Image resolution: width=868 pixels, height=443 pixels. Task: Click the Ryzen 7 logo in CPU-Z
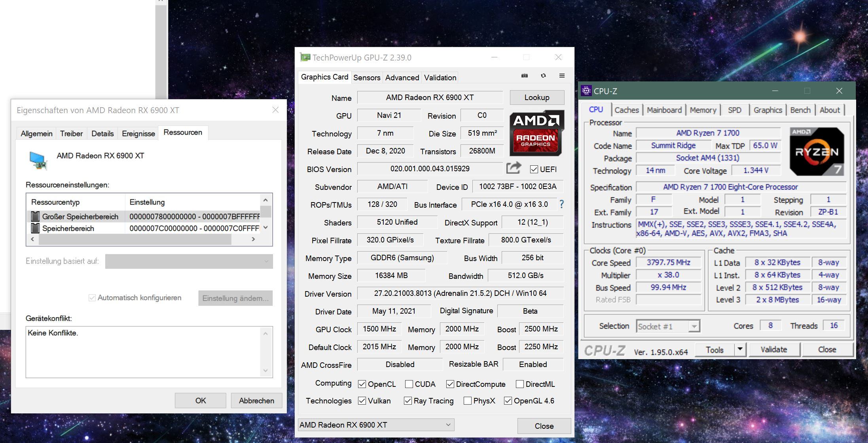[817, 151]
